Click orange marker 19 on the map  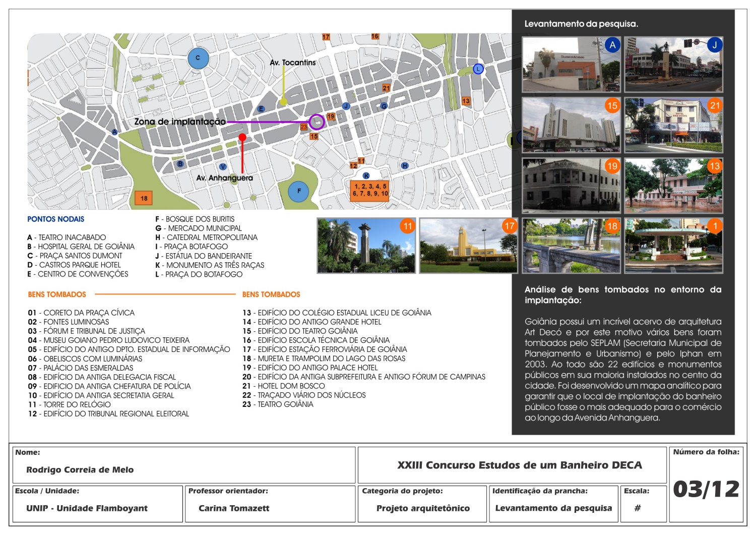coord(331,116)
